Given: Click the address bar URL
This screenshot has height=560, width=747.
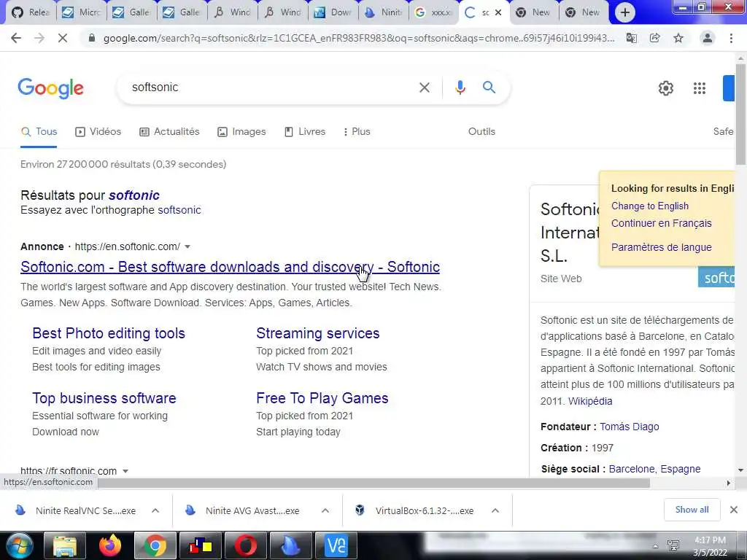Looking at the screenshot, I should point(359,38).
